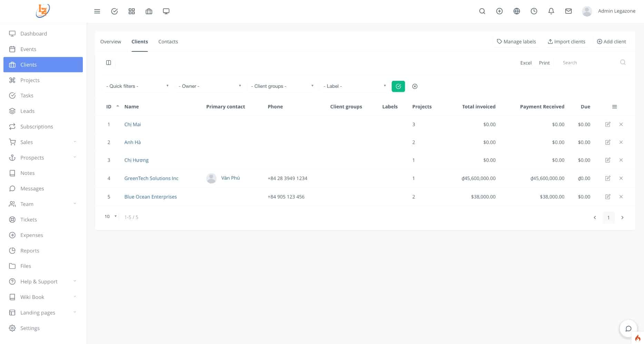Open the global search magnifier icon
The width and height of the screenshot is (644, 344).
[x=482, y=11]
